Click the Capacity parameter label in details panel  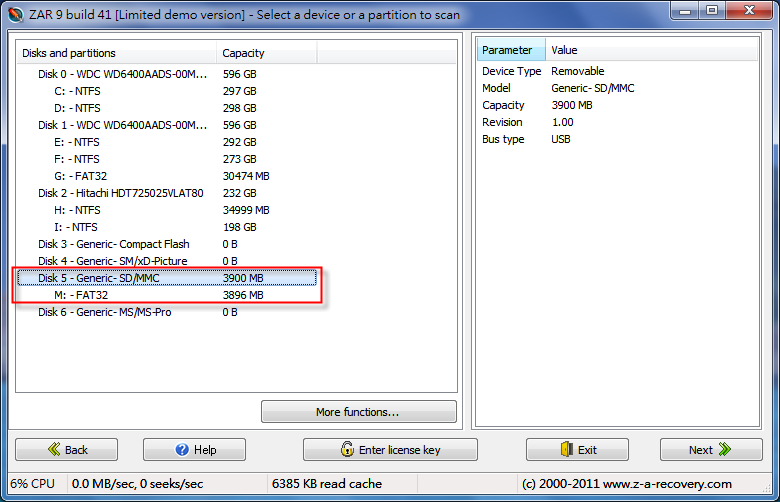tap(503, 105)
